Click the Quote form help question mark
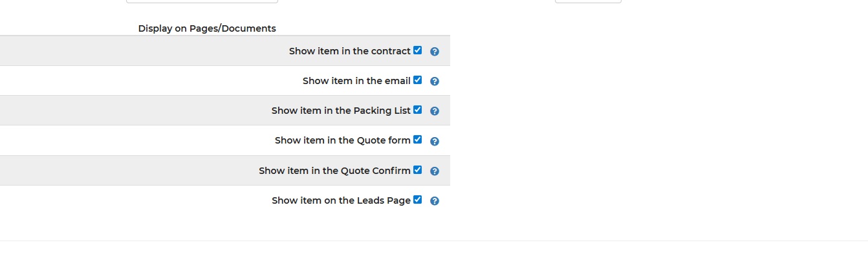The image size is (868, 269). (435, 141)
